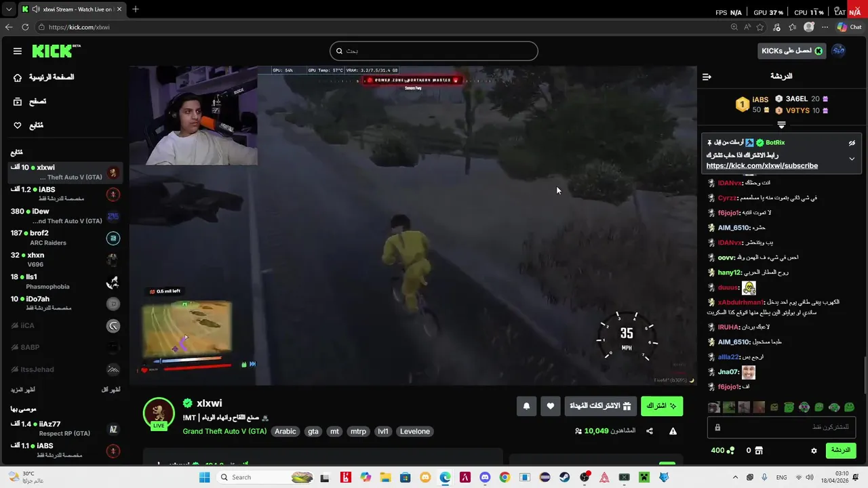Select the mtrp tag
The height and width of the screenshot is (488, 868).
[x=359, y=431]
